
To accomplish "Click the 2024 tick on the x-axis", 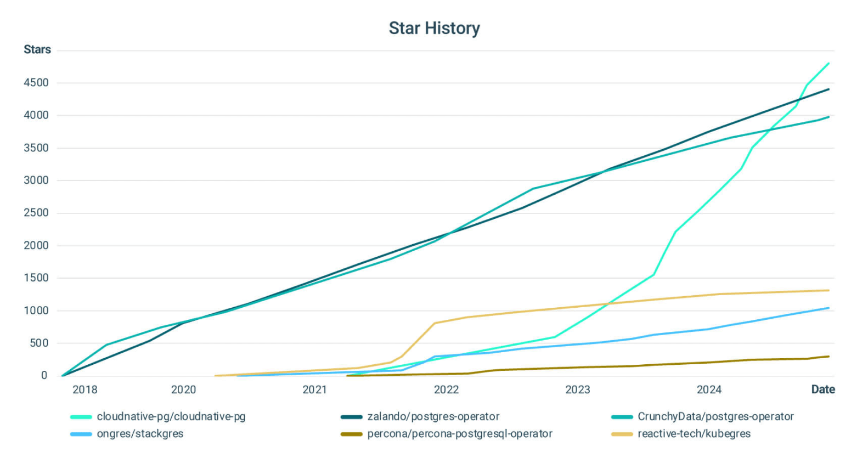I will click(x=709, y=390).
